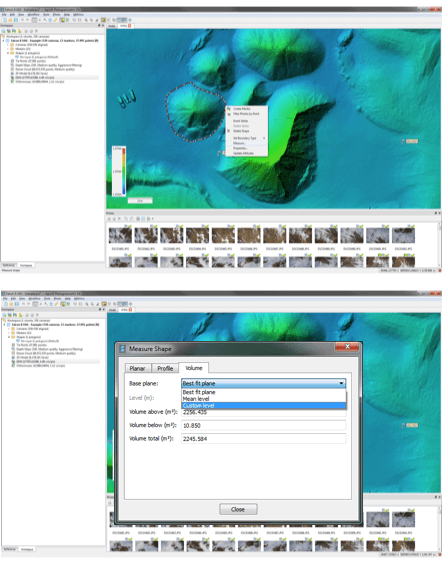Switch to Model tab in context-menu window
442x567 pixels.
pyautogui.click(x=112, y=26)
